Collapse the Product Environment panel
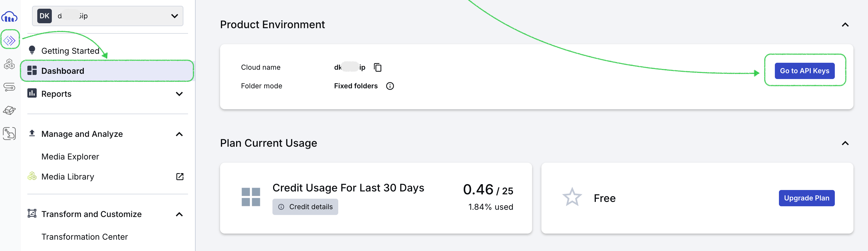Image resolution: width=868 pixels, height=251 pixels. [845, 25]
